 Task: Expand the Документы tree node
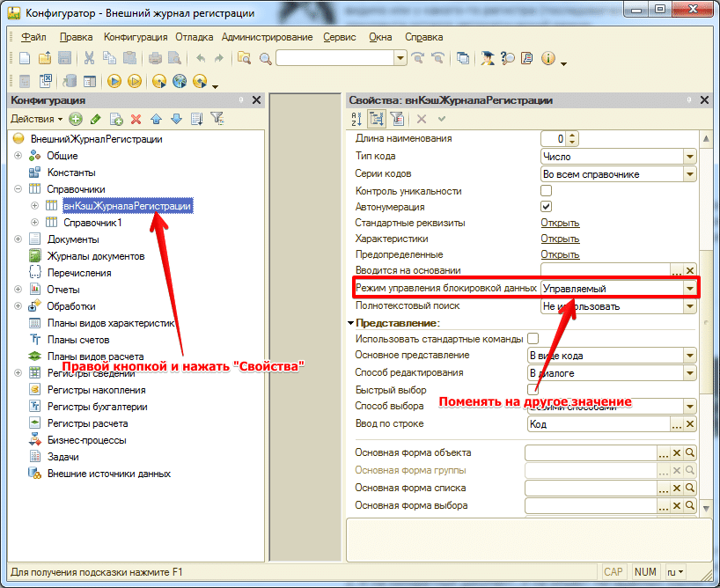coord(18,239)
